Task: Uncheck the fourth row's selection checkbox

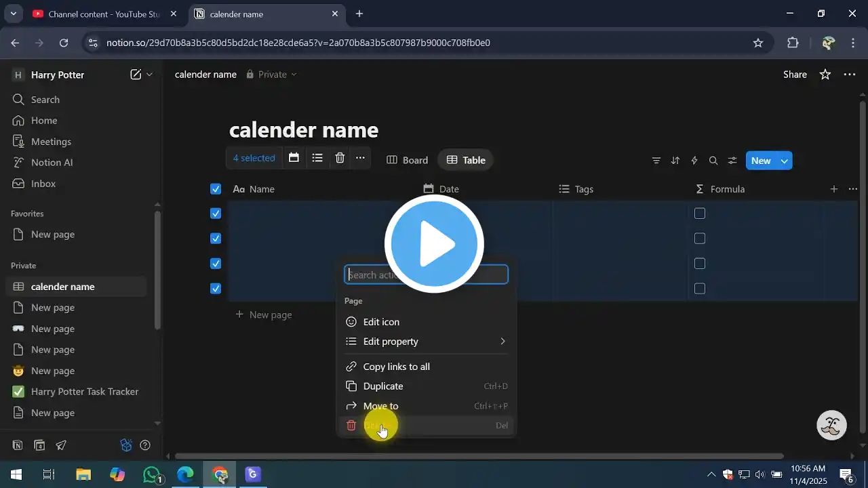Action: point(216,289)
